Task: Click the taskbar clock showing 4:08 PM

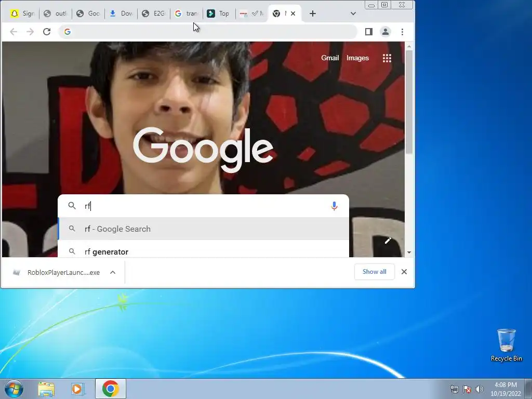Action: point(506,389)
